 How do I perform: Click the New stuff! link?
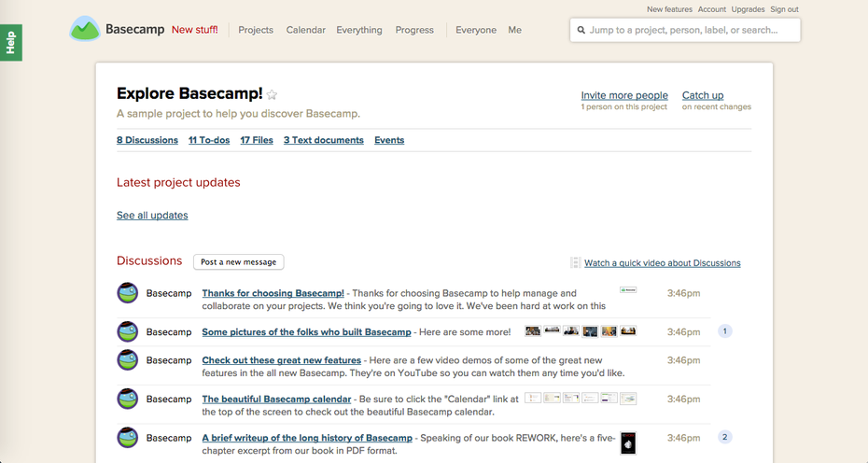(x=195, y=30)
